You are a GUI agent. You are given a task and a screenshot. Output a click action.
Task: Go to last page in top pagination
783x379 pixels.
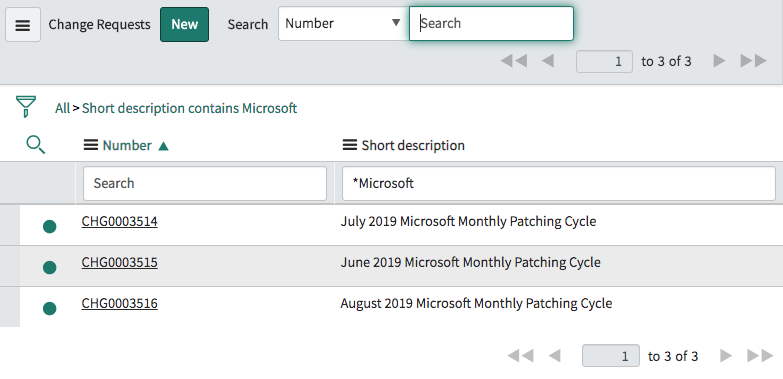coord(754,61)
